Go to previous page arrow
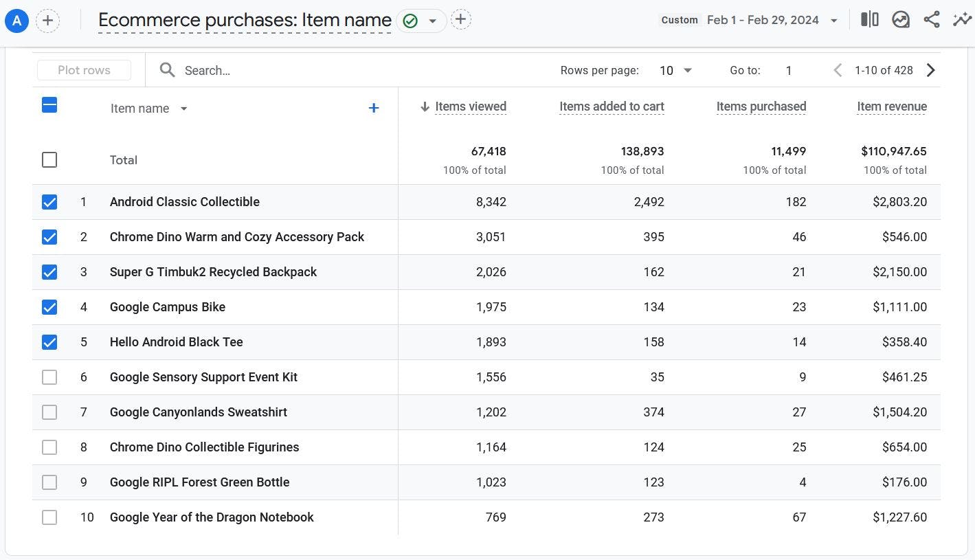975x560 pixels. (x=838, y=70)
